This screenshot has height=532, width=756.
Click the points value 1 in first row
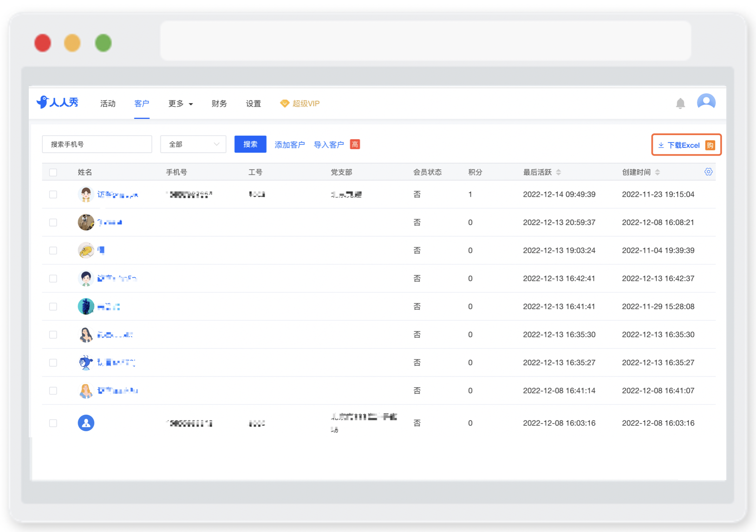(x=470, y=195)
